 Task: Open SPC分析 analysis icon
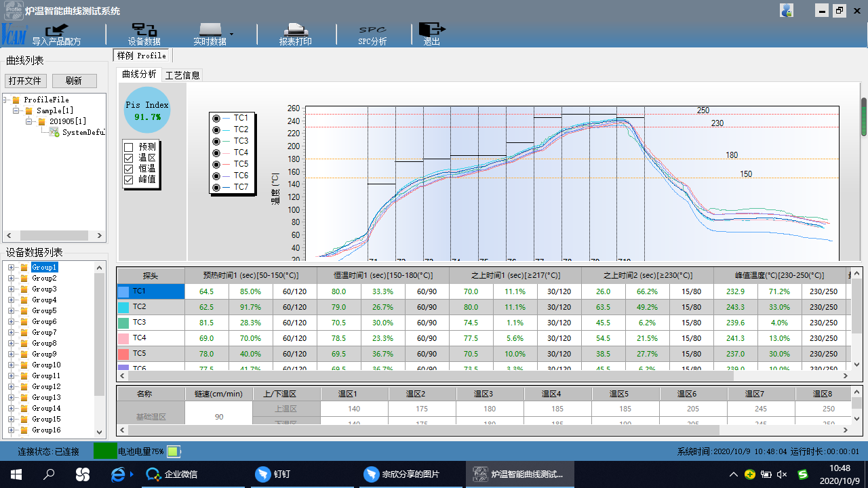coord(372,30)
